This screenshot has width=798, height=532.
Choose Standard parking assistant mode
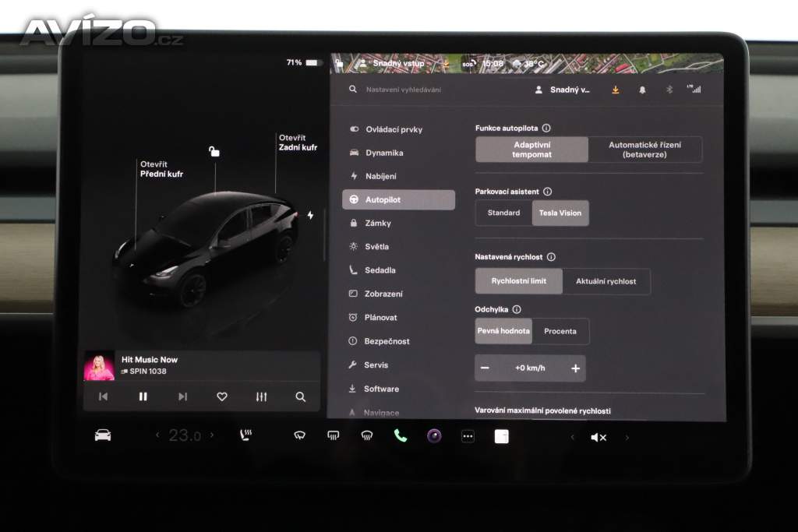pos(504,213)
